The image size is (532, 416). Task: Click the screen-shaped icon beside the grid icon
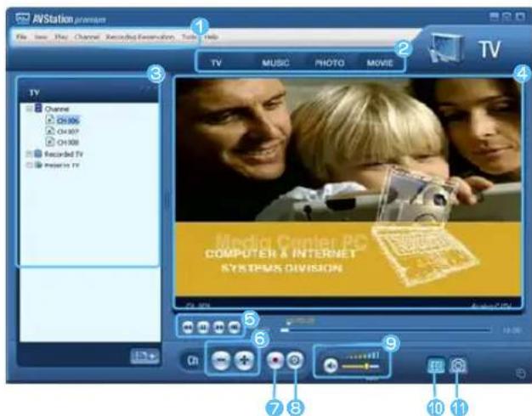458,366
